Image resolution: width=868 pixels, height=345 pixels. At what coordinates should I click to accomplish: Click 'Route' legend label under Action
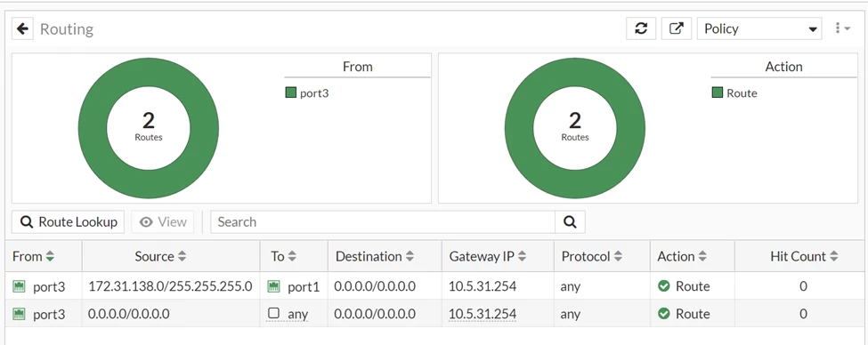tap(742, 92)
